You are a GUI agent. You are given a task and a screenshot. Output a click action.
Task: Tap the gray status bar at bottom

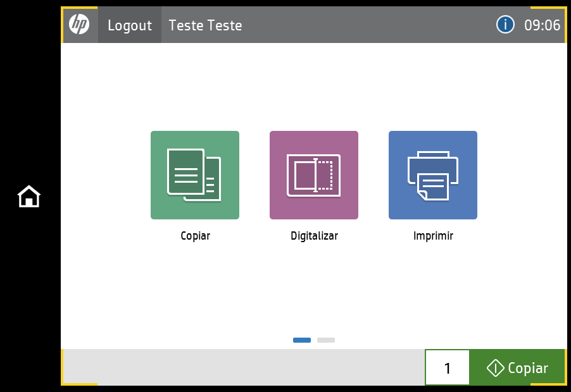pos(241,367)
